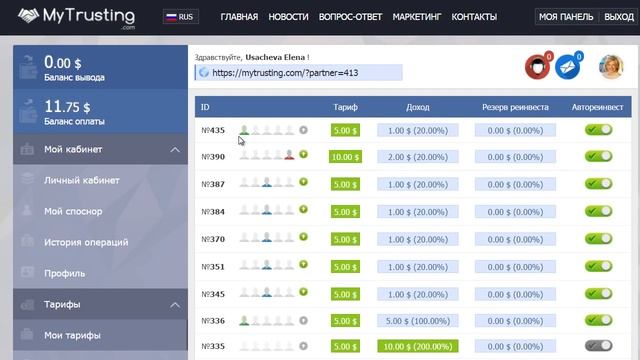Click the 5.00 $ (100.00%) income cell
Image resolution: width=640 pixels, height=360 pixels.
[x=418, y=321]
